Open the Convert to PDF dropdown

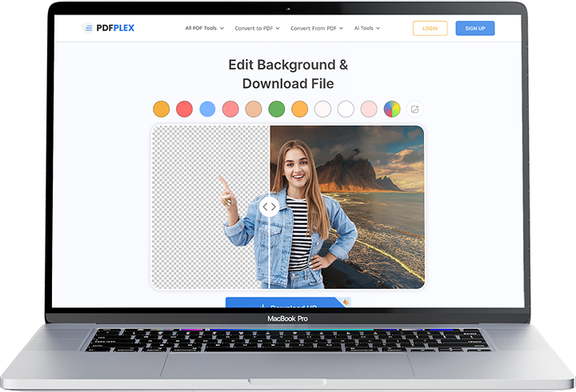click(257, 28)
